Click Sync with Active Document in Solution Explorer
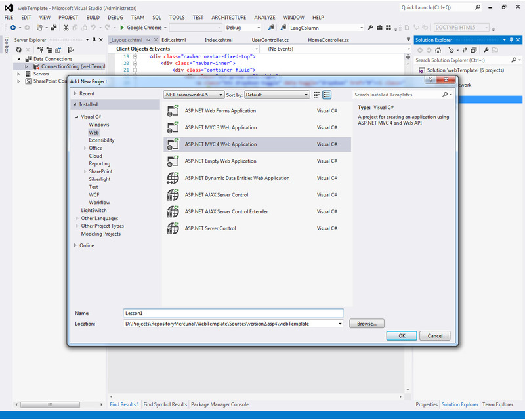Image resolution: width=525 pixels, height=420 pixels. pos(465,51)
